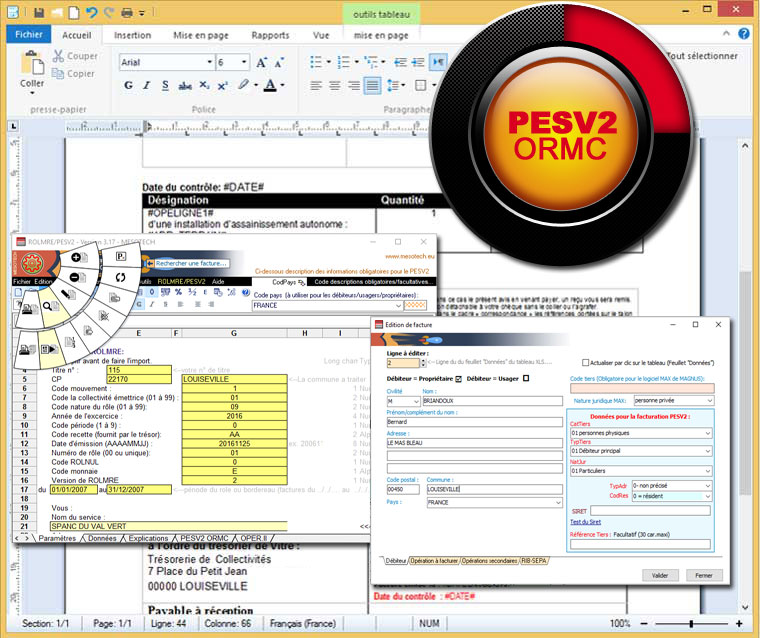Click the Copier icon in presse-papier group
760x638 pixels.
(x=58, y=74)
